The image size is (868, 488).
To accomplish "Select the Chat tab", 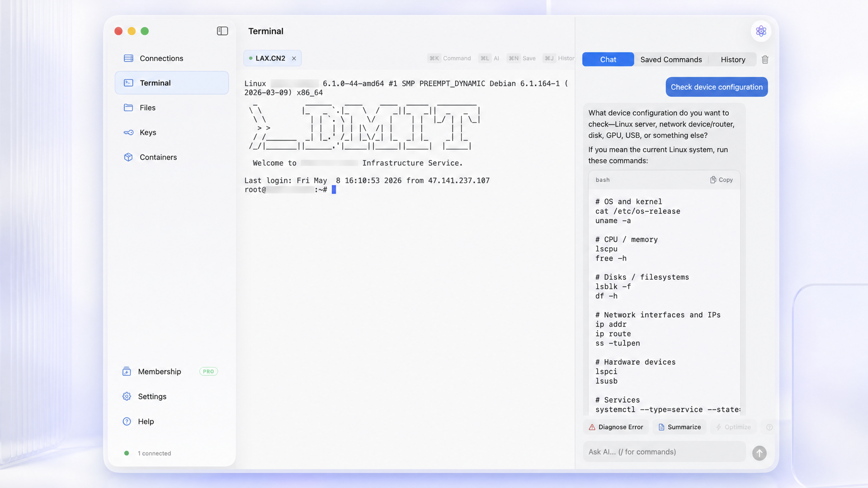I will [608, 60].
